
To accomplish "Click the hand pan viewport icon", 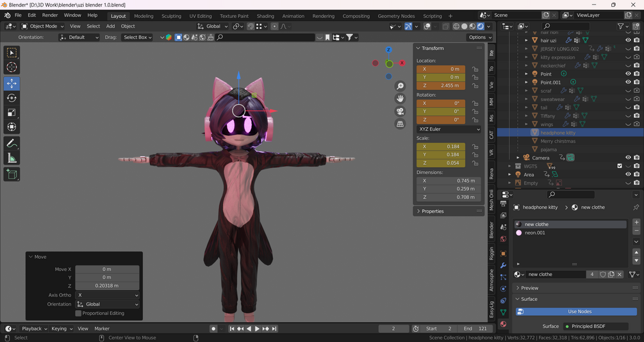I will pyautogui.click(x=400, y=99).
